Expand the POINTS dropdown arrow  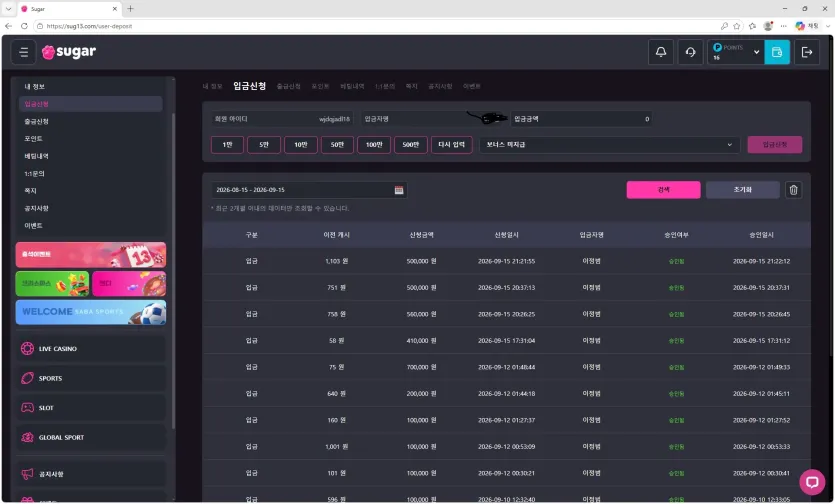(x=756, y=52)
